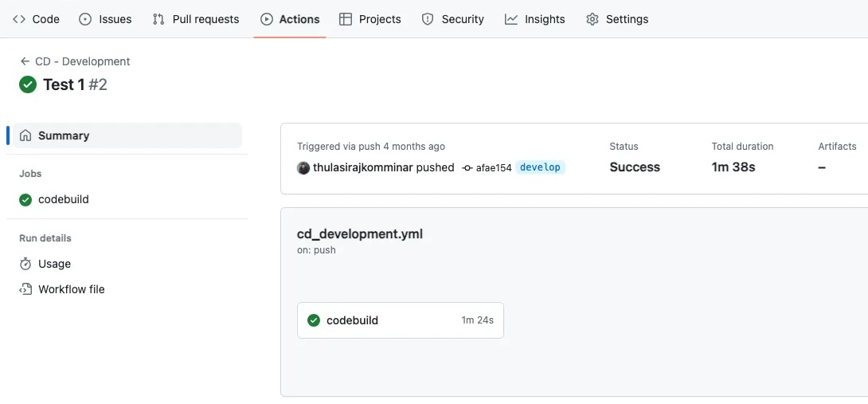Click "Triggered via push 4 months ago"
The height and width of the screenshot is (404, 868).
click(371, 147)
